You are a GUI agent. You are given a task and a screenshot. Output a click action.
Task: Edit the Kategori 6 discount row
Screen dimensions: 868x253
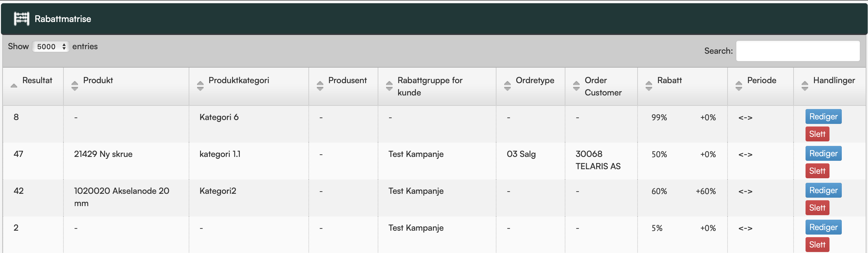pyautogui.click(x=823, y=116)
